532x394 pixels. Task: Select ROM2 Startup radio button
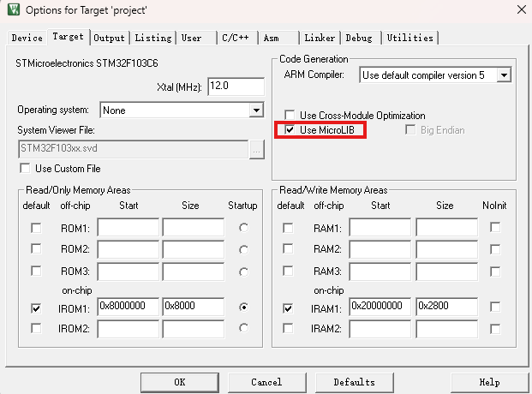(243, 250)
